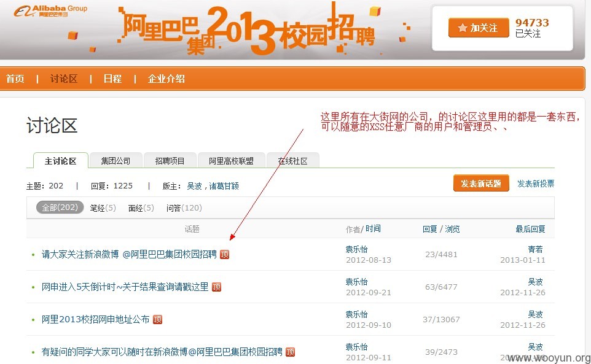Image resolution: width=591 pixels, height=364 pixels.
Task: Switch to the 在线社区 tab
Action: click(293, 161)
